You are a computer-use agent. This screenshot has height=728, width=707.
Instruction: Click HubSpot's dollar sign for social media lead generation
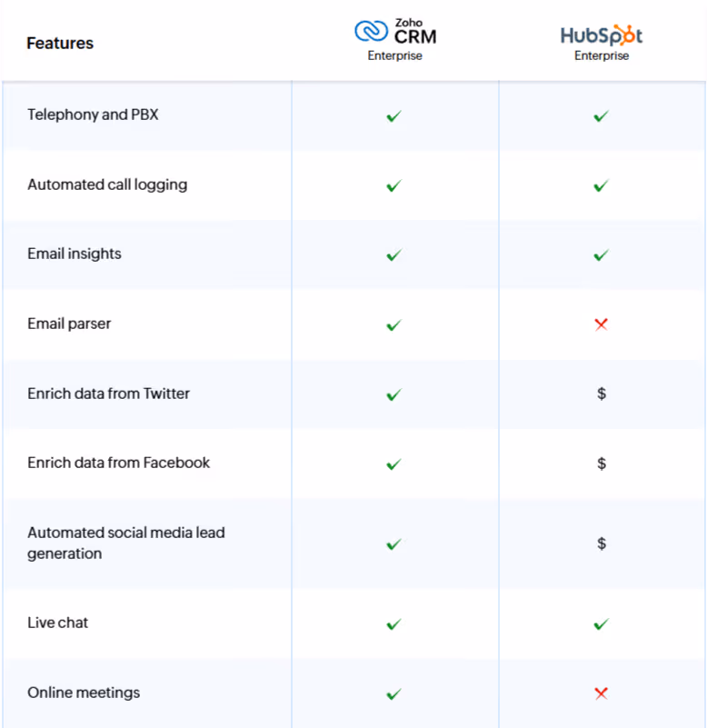pos(602,543)
